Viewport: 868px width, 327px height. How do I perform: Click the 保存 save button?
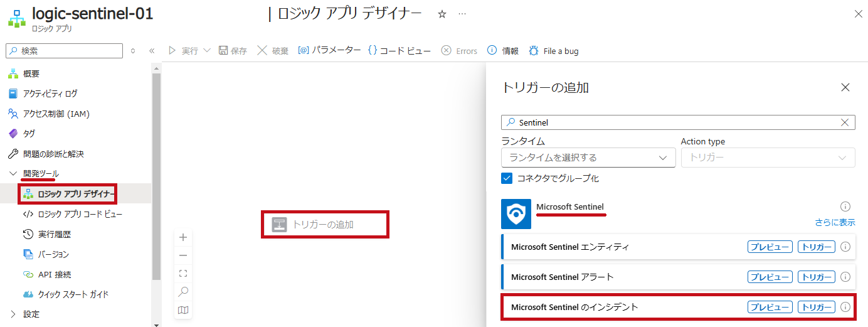(x=233, y=51)
